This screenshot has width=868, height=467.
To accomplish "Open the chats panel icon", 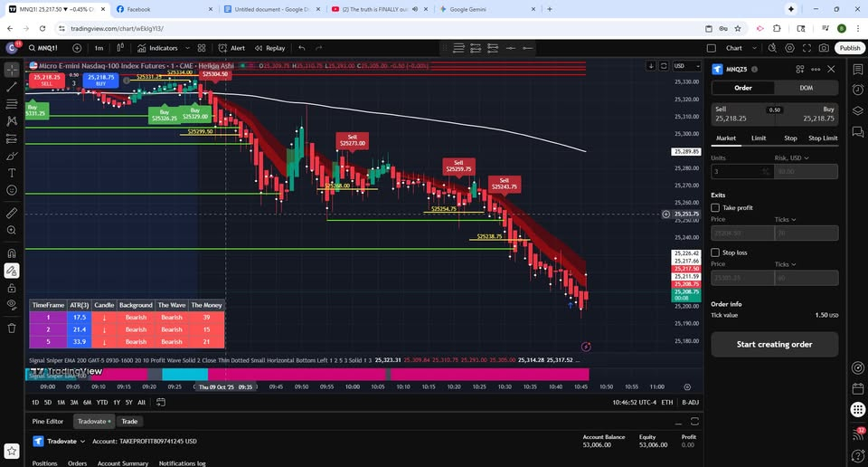I will (x=857, y=131).
